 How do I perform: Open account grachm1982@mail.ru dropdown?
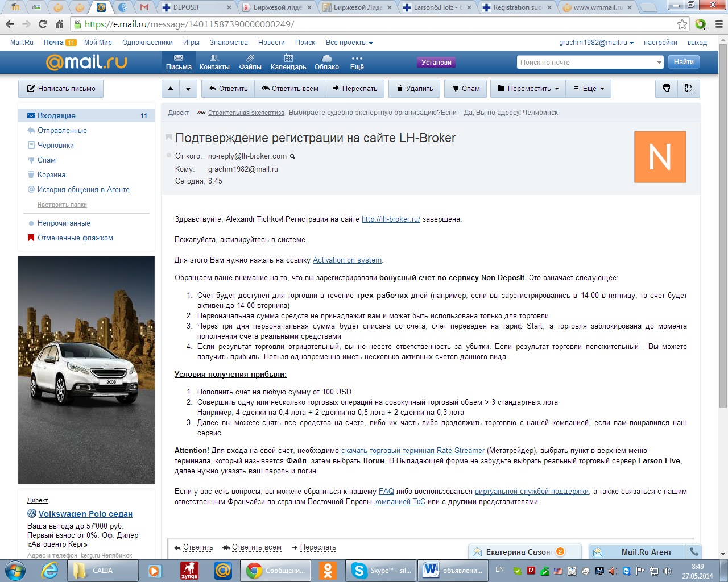(596, 43)
